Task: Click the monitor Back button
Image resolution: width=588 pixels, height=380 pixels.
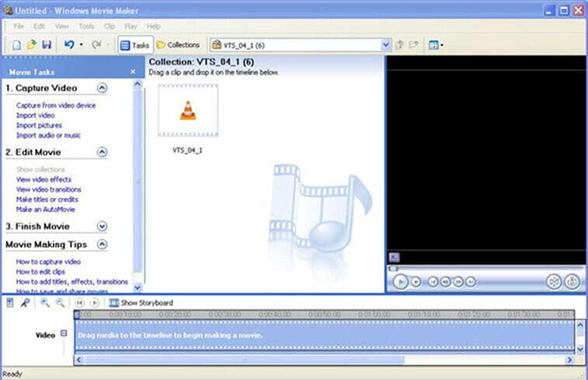Action: pos(433,282)
